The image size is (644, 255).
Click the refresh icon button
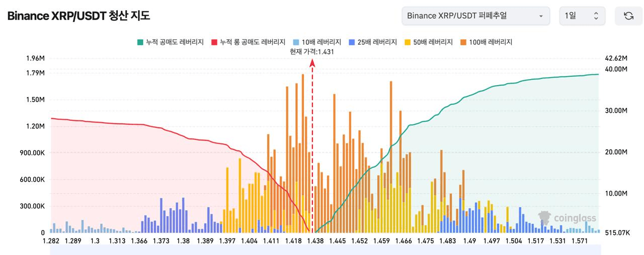(628, 16)
